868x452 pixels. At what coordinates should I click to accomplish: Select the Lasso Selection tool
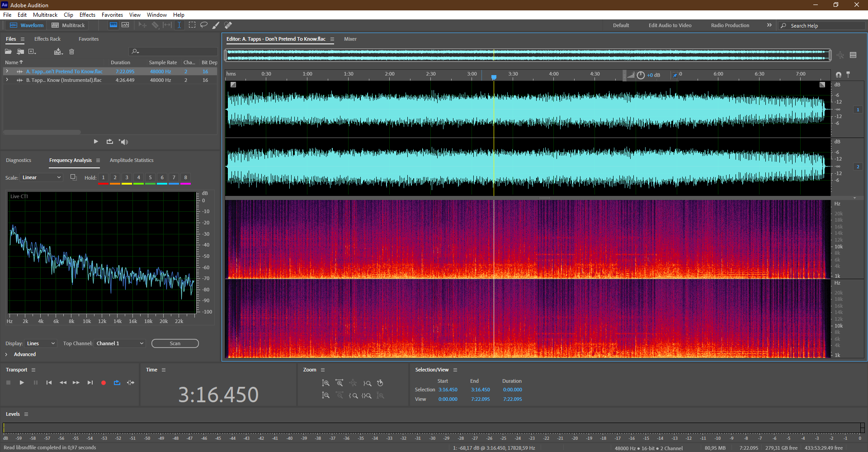pos(204,25)
